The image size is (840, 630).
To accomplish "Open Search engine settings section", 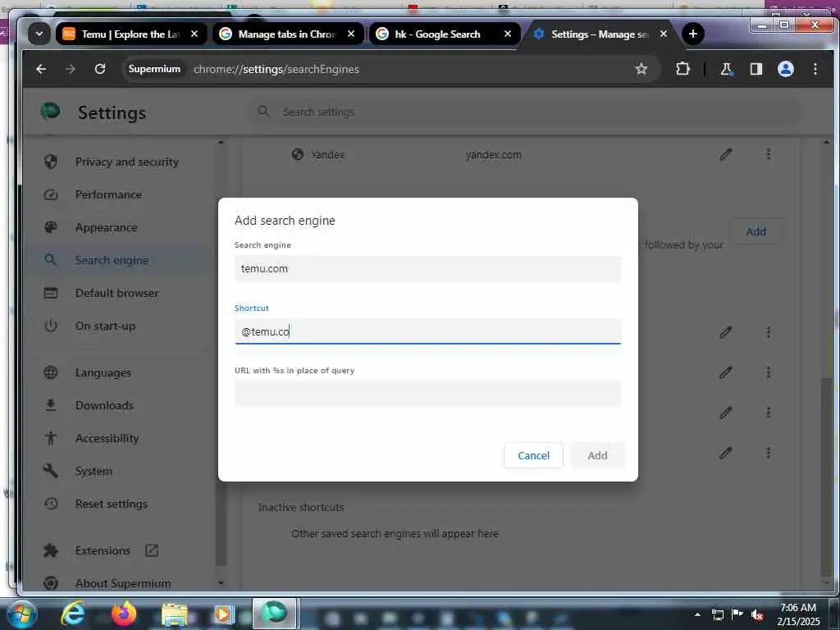I will (112, 260).
